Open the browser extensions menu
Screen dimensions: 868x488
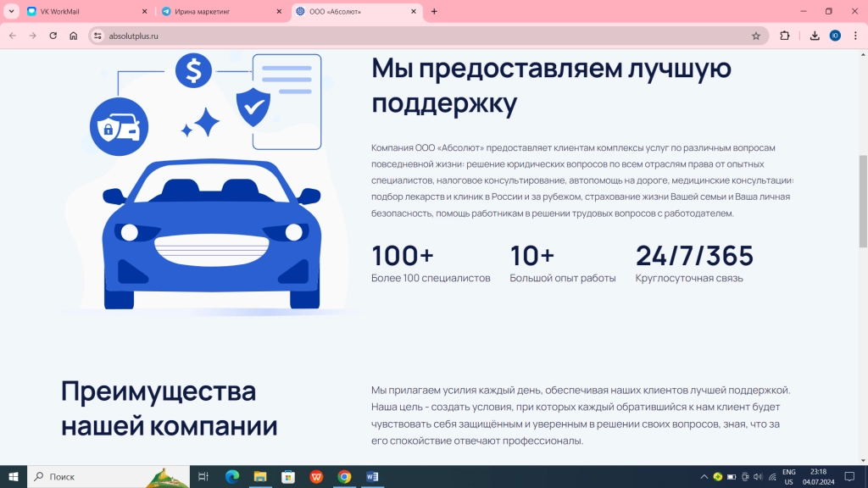[784, 36]
